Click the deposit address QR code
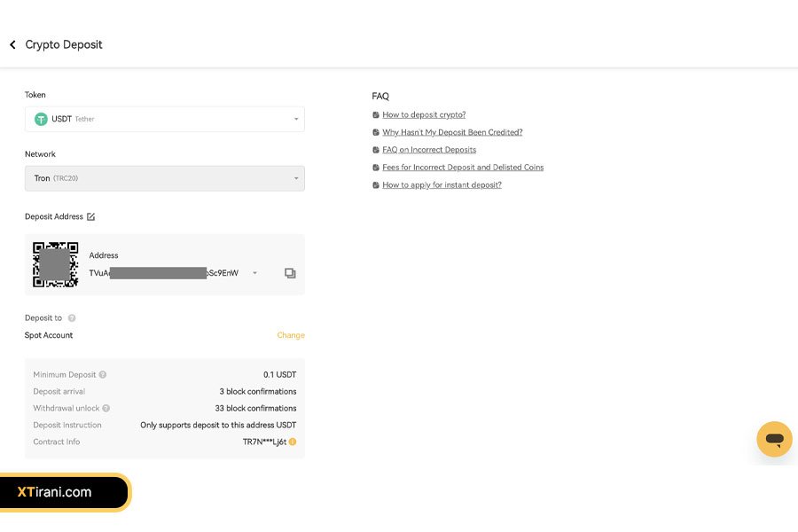The height and width of the screenshot is (532, 798). [55, 264]
